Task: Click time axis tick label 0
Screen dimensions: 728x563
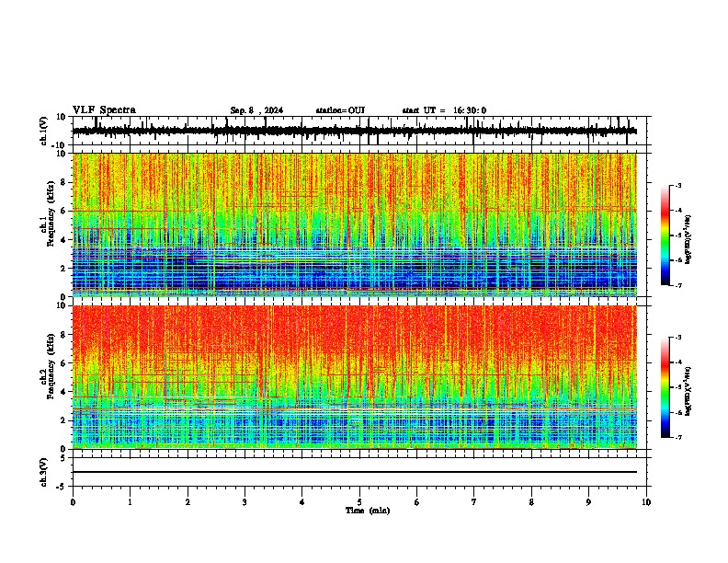Action: pyautogui.click(x=73, y=502)
